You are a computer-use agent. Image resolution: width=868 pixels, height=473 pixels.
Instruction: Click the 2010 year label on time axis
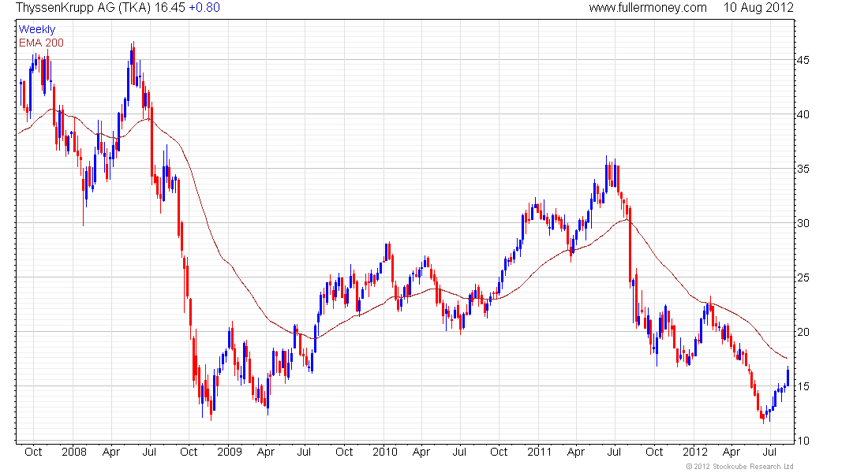coord(385,452)
